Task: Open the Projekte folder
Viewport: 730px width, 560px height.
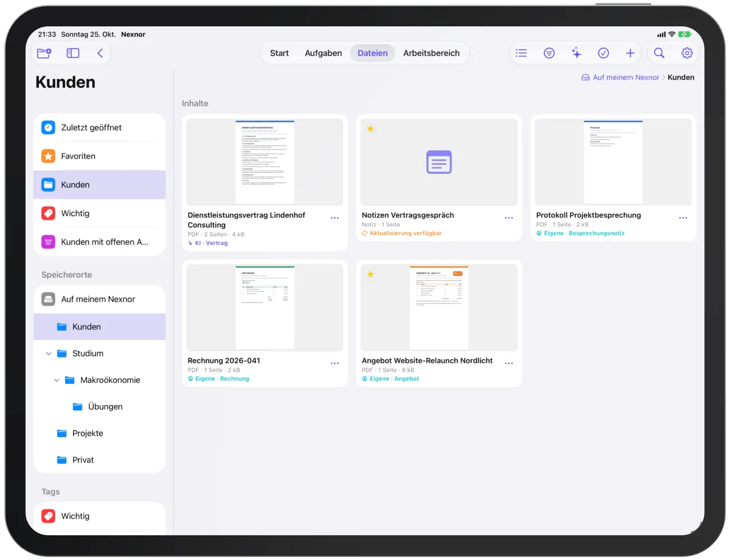Action: pyautogui.click(x=99, y=433)
